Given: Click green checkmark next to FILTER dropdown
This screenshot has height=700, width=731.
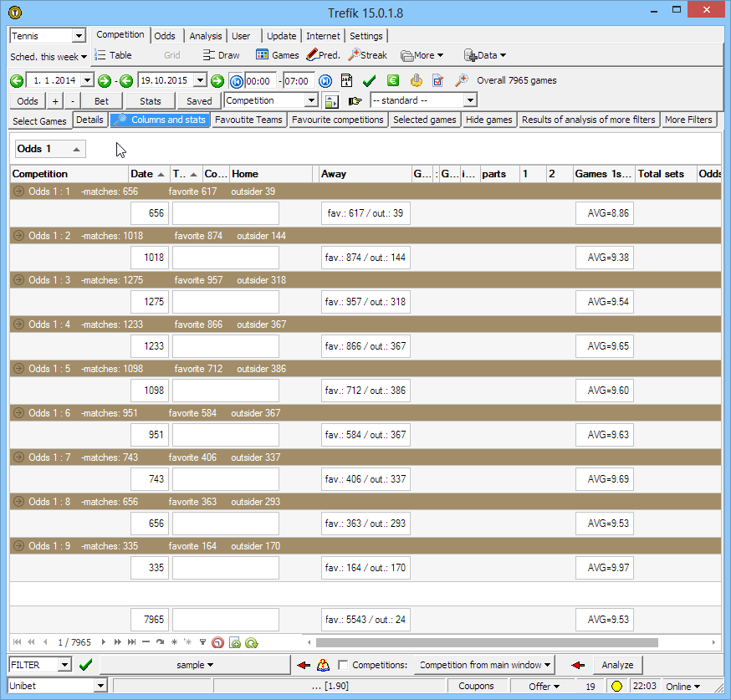Looking at the screenshot, I should [x=85, y=665].
